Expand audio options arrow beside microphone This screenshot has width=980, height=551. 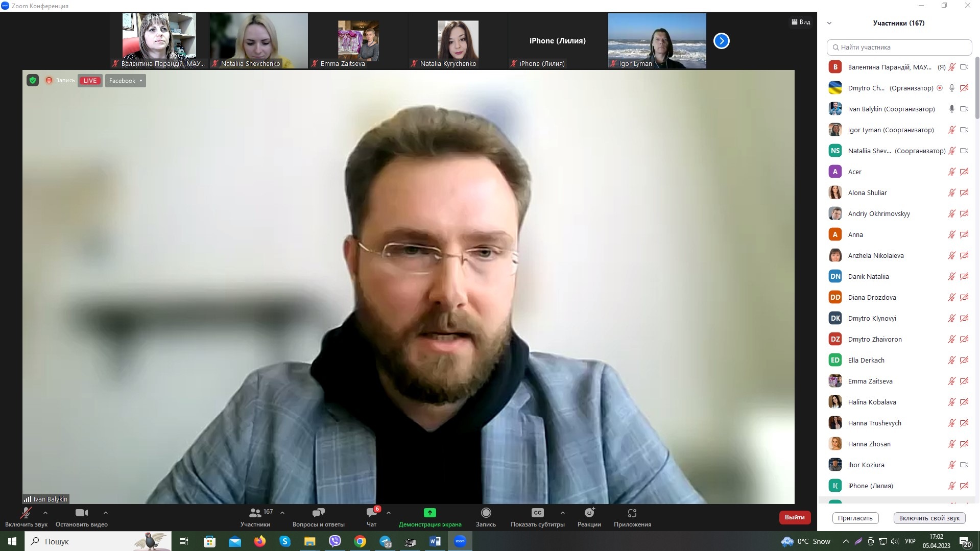pos(45,513)
